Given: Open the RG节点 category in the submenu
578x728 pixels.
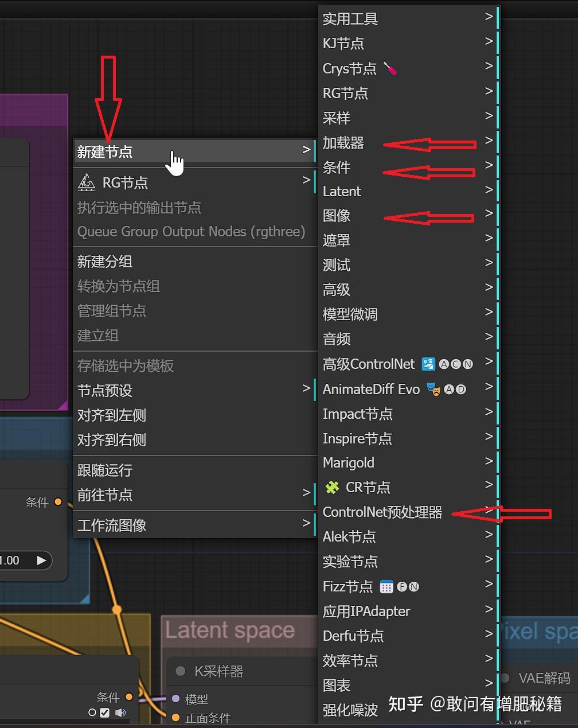Looking at the screenshot, I should [408, 94].
